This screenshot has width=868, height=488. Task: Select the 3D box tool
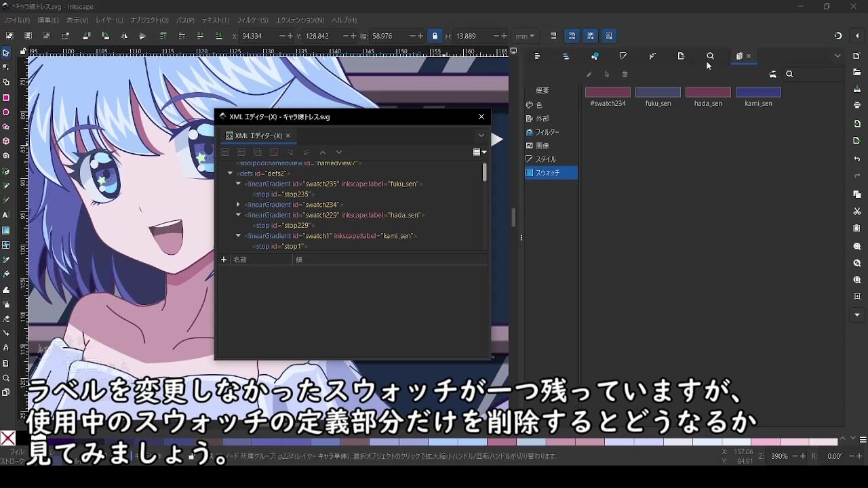tap(6, 141)
